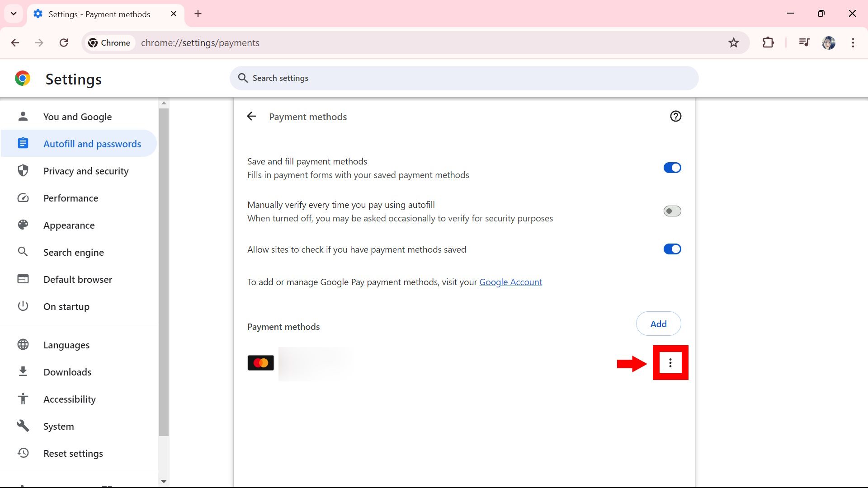Close the Settings - Payment methods tab

coord(174,14)
